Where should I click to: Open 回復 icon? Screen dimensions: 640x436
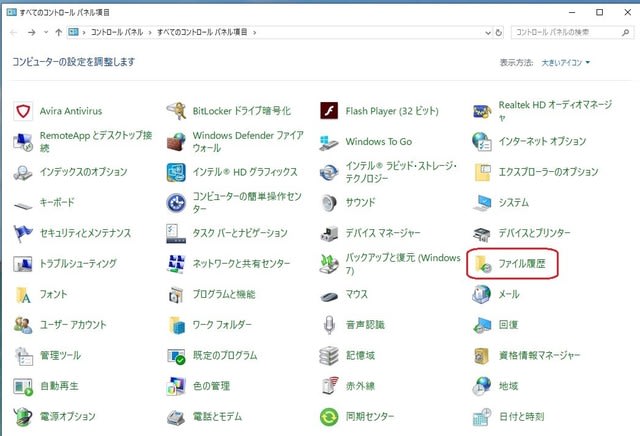482,325
